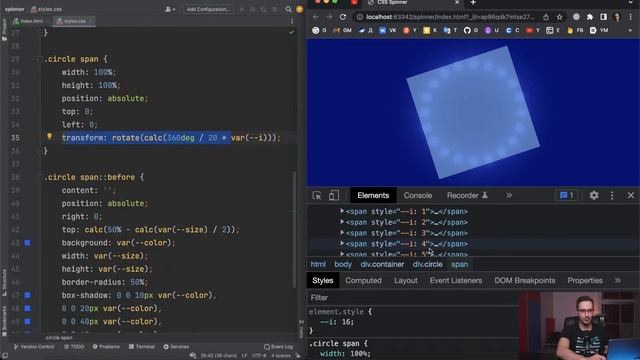The image size is (640, 360).
Task: Click the color swatch on line 48
Action: click(27, 308)
